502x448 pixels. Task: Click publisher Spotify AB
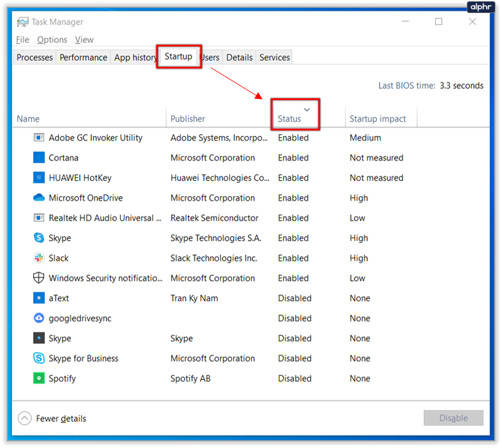click(191, 378)
